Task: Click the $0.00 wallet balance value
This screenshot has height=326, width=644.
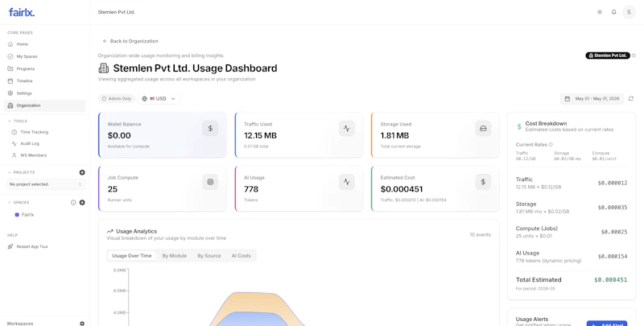Action: [x=119, y=135]
